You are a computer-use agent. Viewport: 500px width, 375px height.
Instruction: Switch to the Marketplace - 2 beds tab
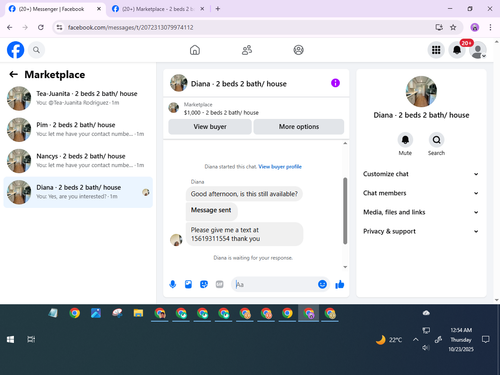(158, 9)
